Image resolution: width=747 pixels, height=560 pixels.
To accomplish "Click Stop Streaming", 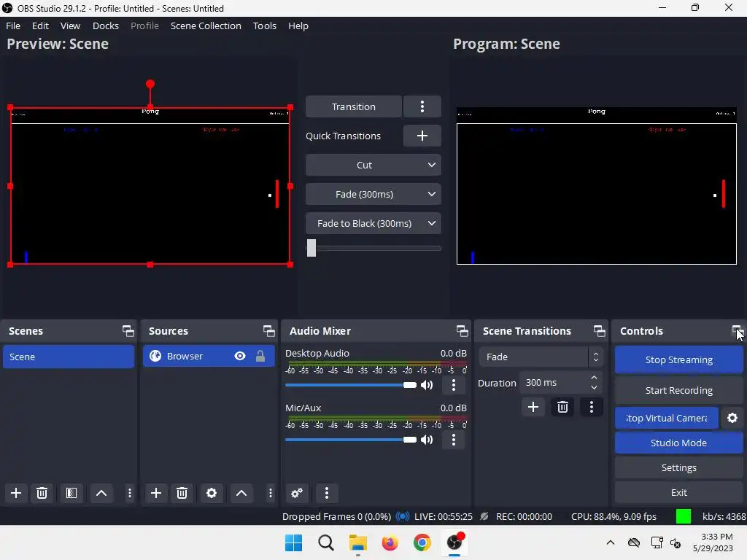I will (x=678, y=360).
